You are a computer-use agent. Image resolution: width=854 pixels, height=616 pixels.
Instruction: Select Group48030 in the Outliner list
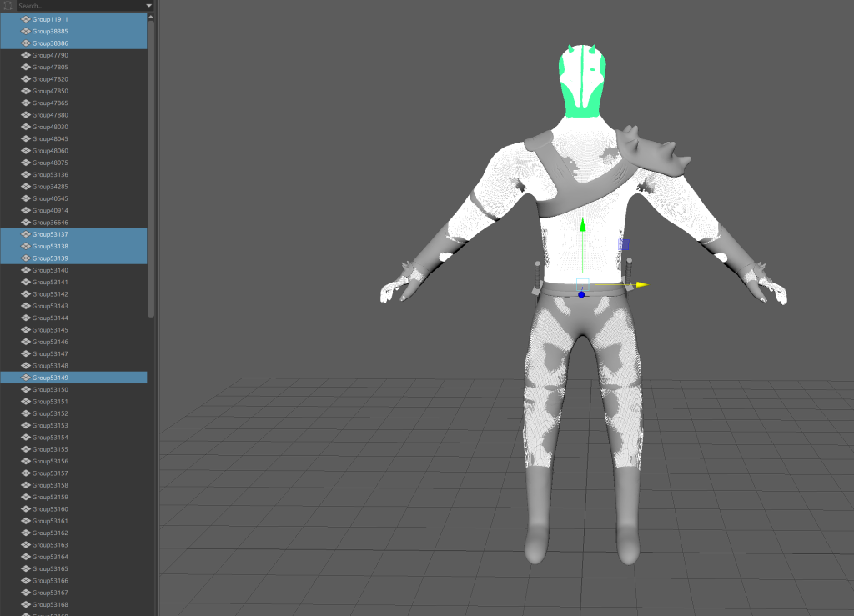point(50,127)
